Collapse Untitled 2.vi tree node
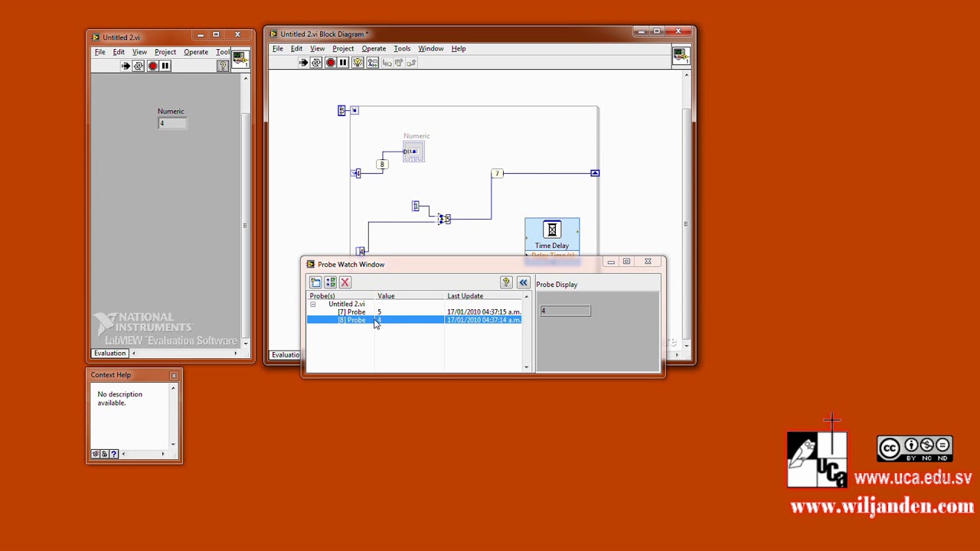 (312, 305)
